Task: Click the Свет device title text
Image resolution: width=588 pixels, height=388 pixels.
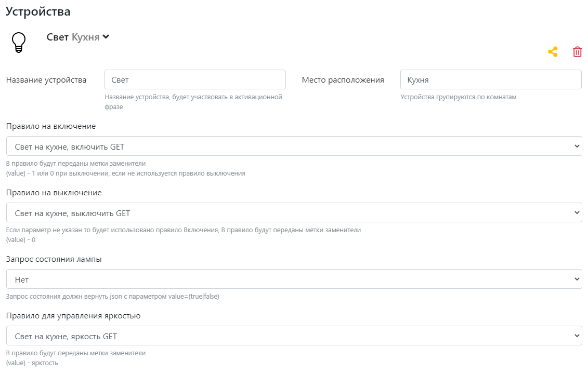Action: [57, 37]
